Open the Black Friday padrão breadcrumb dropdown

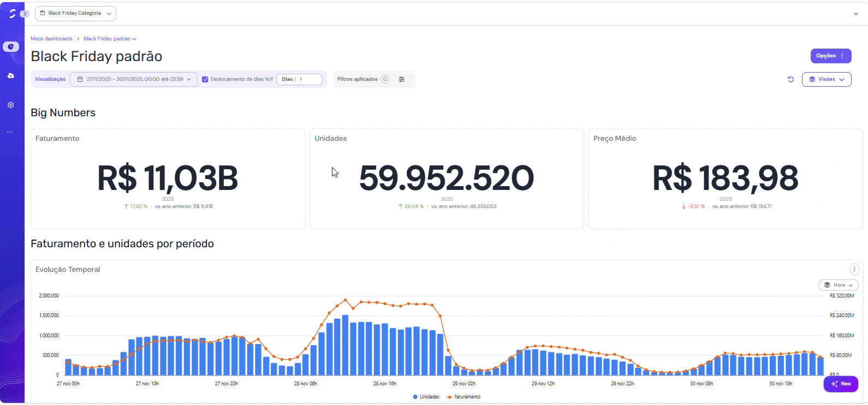110,39
